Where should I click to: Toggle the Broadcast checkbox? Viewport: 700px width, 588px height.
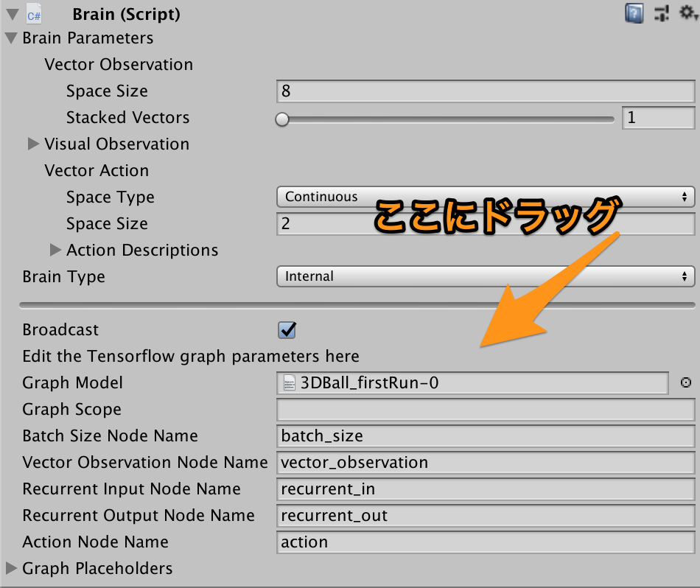click(x=286, y=329)
